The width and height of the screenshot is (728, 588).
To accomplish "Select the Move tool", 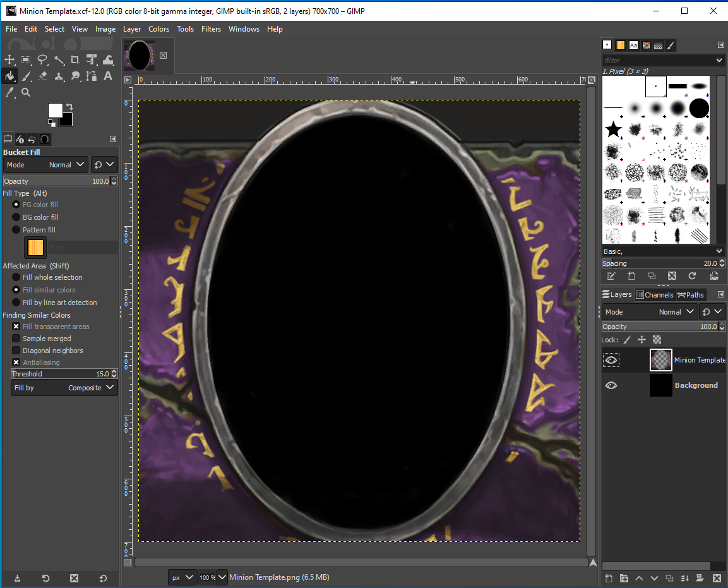I will point(9,60).
